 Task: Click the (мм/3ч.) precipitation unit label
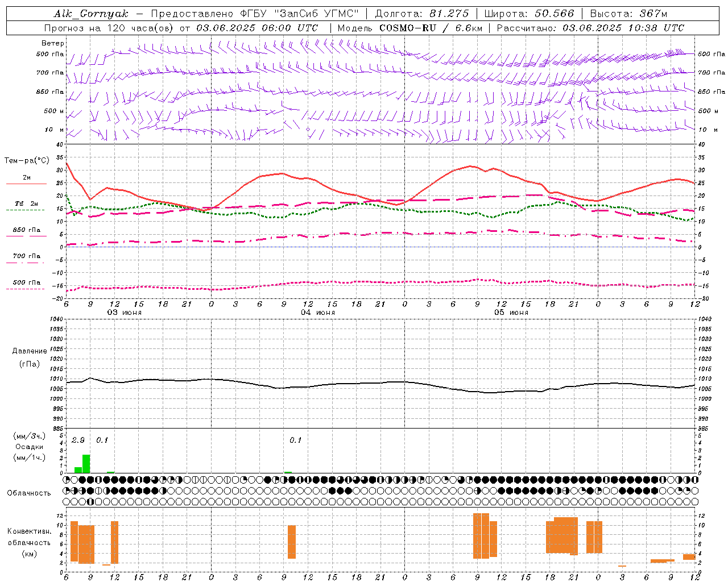pos(30,436)
